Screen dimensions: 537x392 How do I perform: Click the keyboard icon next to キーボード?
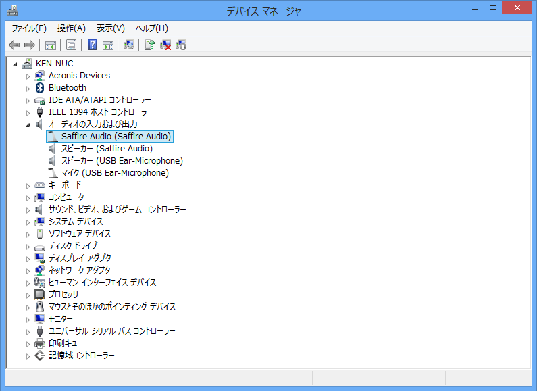tap(40, 185)
